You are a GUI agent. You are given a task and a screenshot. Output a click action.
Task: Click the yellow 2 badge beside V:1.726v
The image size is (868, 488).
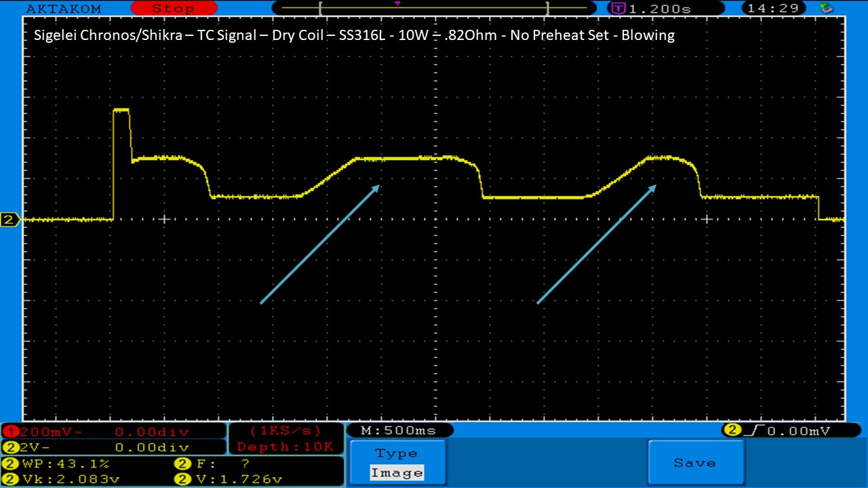coord(184,479)
